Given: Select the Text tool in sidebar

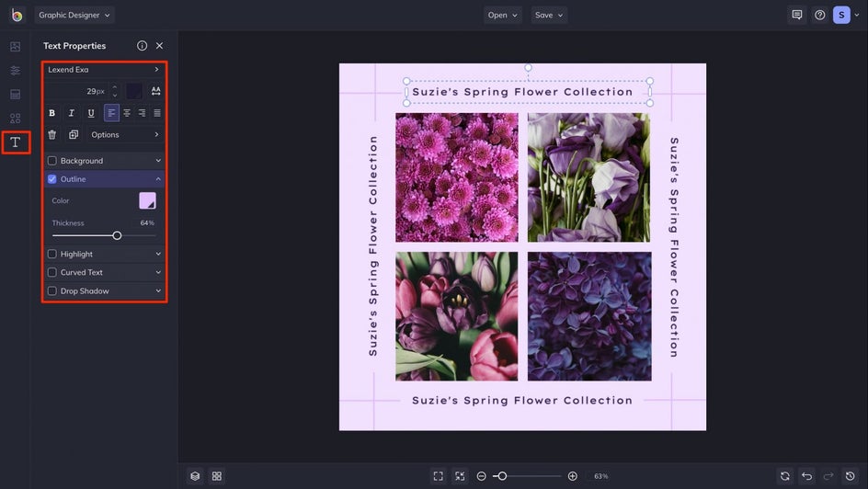Looking at the screenshot, I should click(15, 142).
